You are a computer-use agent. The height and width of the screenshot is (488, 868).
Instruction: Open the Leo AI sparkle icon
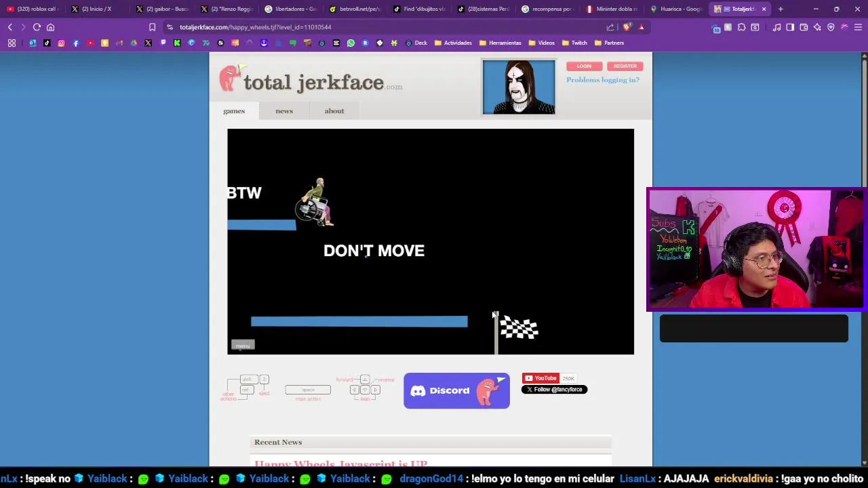click(817, 27)
